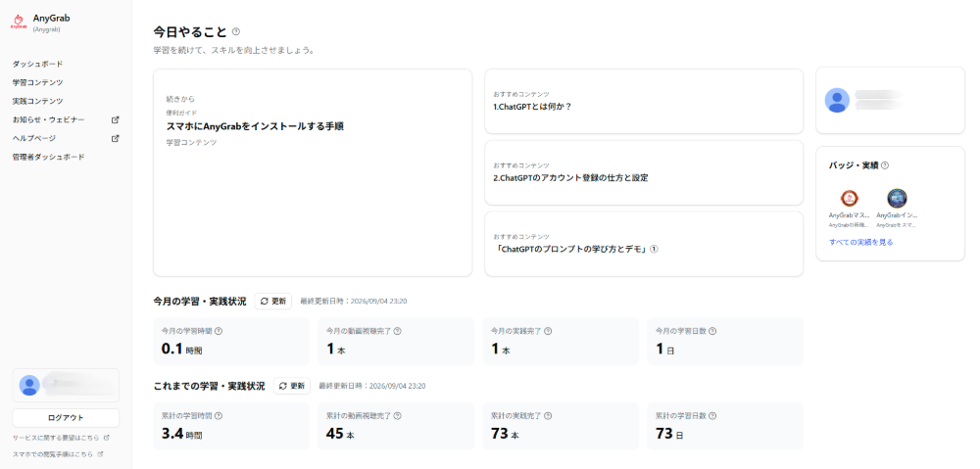Click the external link icon beside ヘルプページ

pyautogui.click(x=115, y=139)
